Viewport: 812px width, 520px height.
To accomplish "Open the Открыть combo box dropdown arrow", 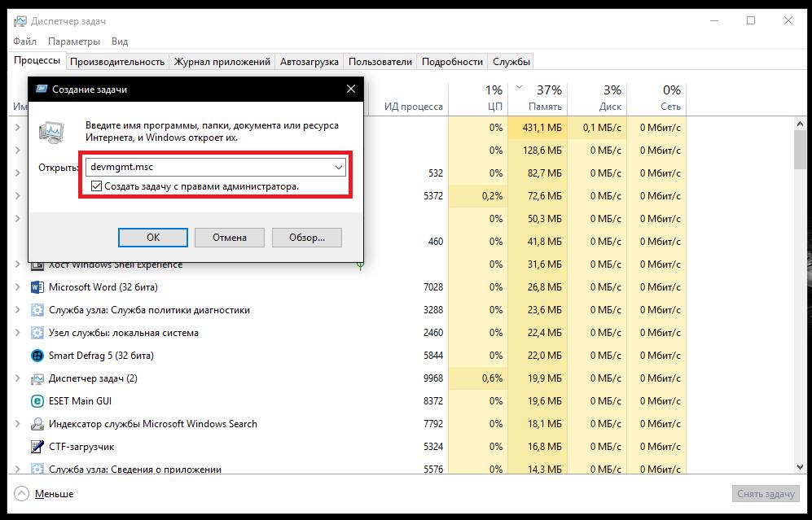I will 338,167.
